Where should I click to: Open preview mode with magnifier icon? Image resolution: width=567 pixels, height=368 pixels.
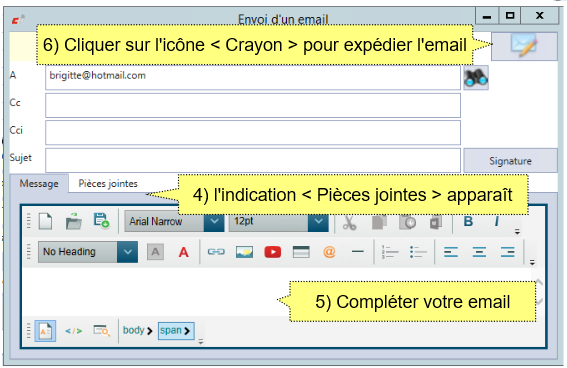(102, 330)
